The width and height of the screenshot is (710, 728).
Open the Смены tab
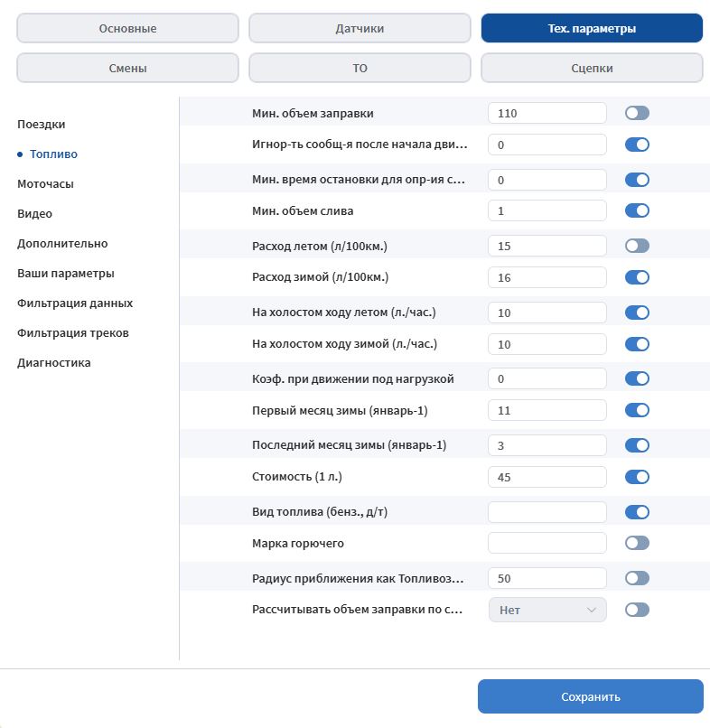[127, 68]
